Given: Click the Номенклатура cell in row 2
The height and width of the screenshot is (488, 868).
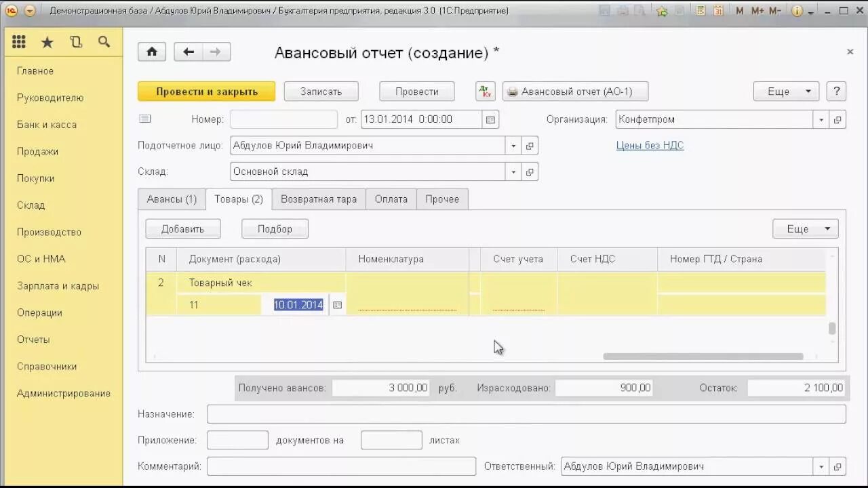Looking at the screenshot, I should pyautogui.click(x=408, y=294).
